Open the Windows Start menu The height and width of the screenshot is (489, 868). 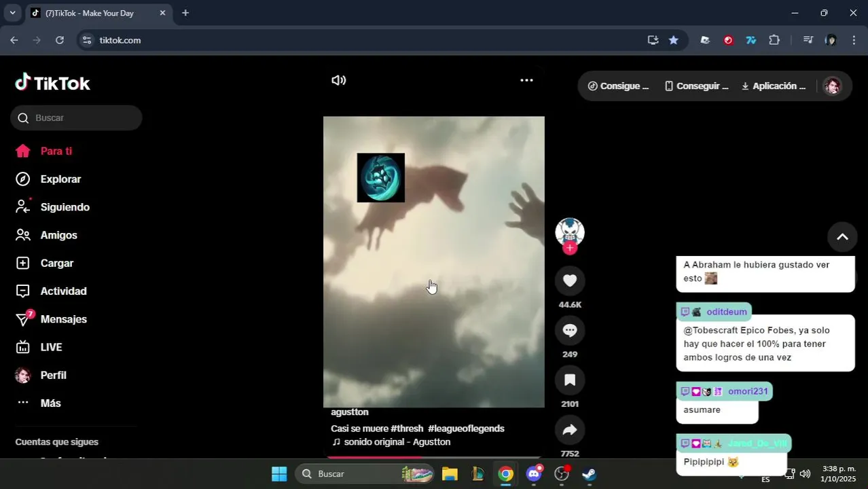[x=279, y=474]
